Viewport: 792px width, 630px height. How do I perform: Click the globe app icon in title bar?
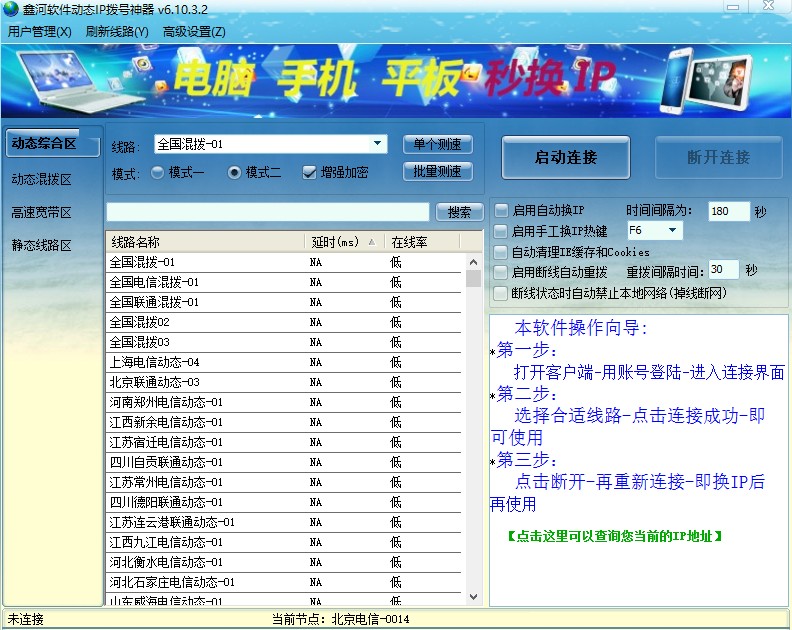tap(10, 9)
